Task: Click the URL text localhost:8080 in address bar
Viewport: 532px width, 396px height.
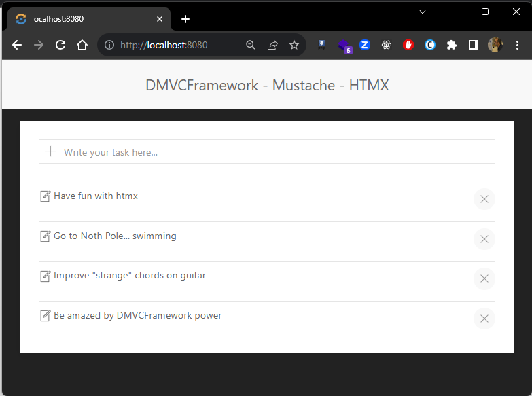Action: point(164,45)
